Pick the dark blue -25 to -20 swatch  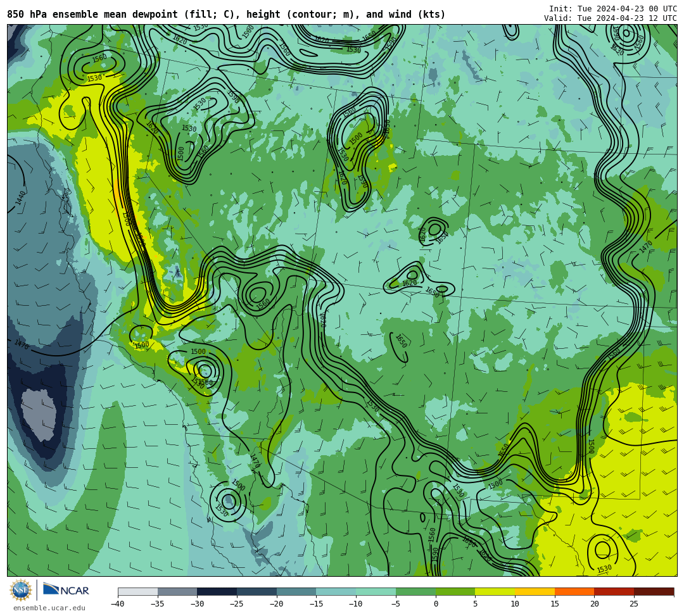257,591
